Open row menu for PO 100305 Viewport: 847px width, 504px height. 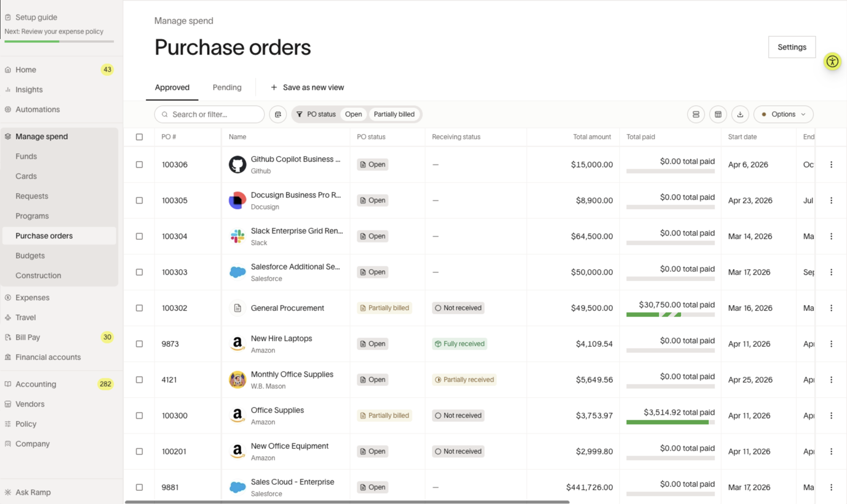pyautogui.click(x=831, y=200)
